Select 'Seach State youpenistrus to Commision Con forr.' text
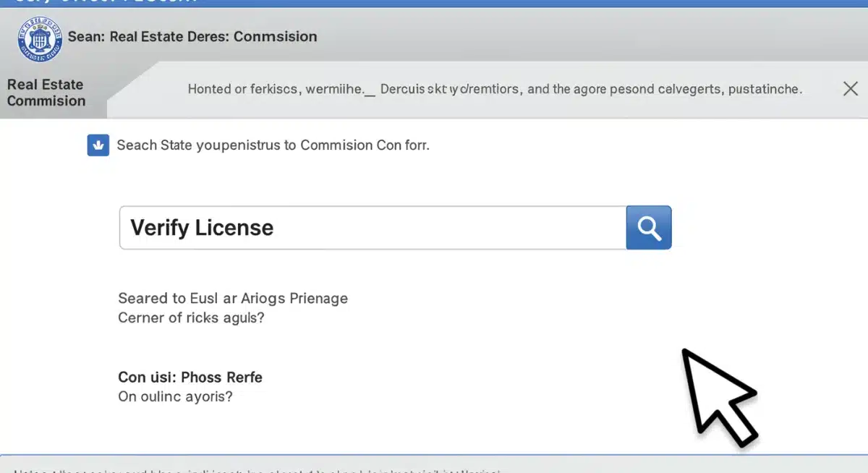 click(x=273, y=145)
